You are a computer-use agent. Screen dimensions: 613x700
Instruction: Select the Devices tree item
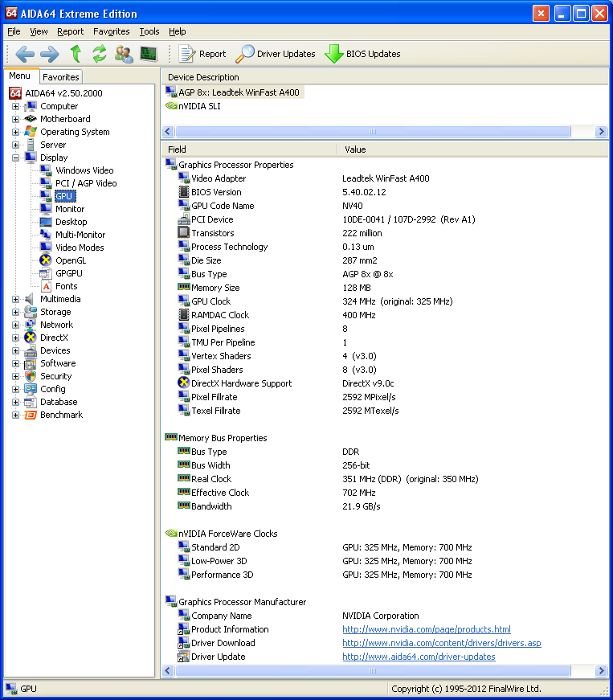pyautogui.click(x=55, y=350)
